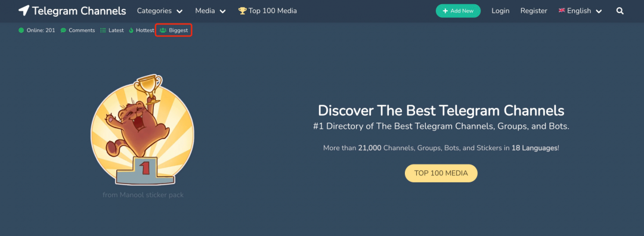Click the Hottest text link
Image resolution: width=644 pixels, height=236 pixels.
click(x=145, y=30)
